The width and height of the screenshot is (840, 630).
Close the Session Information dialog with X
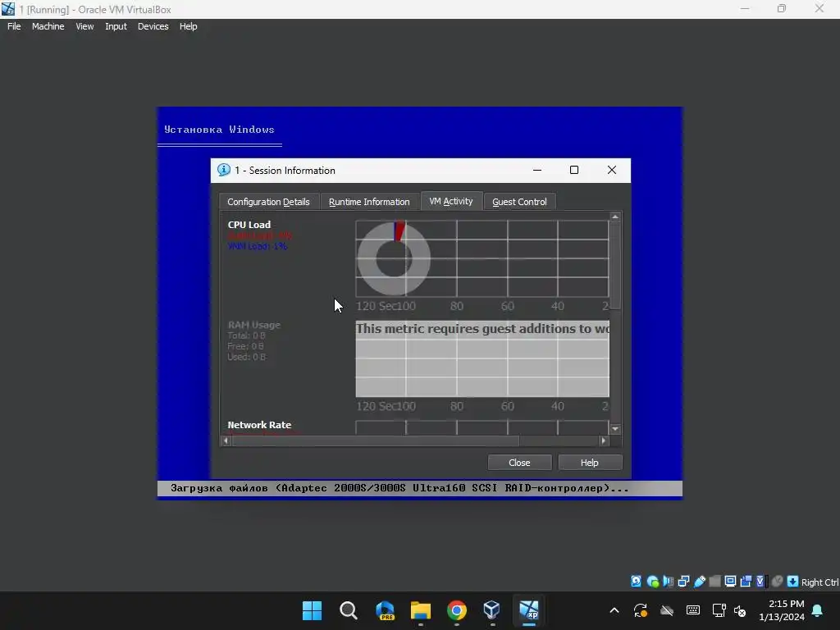pos(612,170)
